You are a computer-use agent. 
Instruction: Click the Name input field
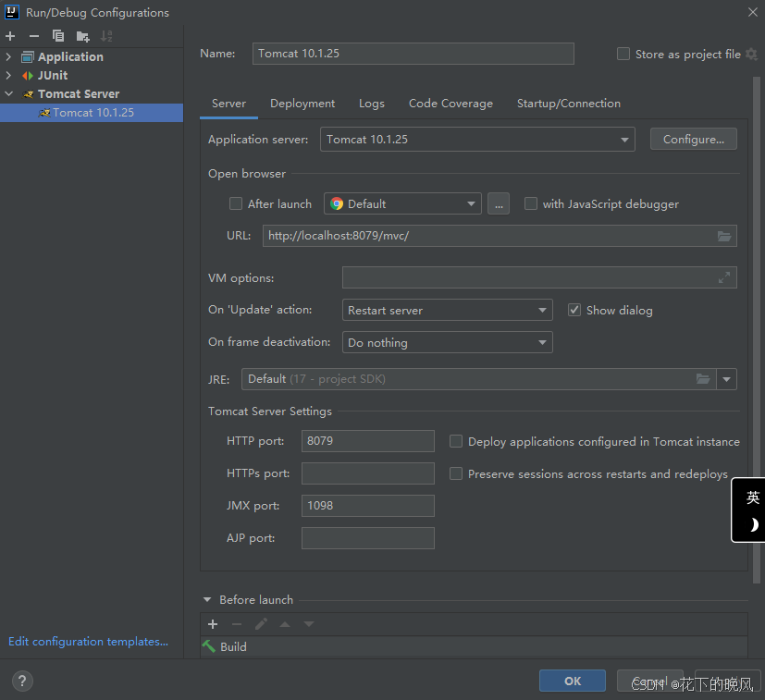[x=413, y=54]
